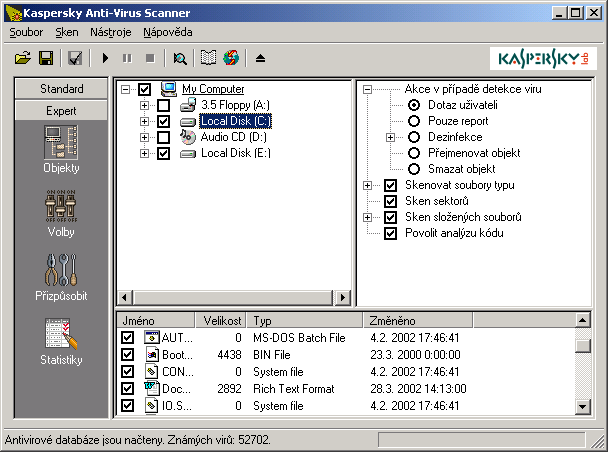The height and width of the screenshot is (452, 608).
Task: Click the checkmark toolbar icon
Action: (75, 59)
